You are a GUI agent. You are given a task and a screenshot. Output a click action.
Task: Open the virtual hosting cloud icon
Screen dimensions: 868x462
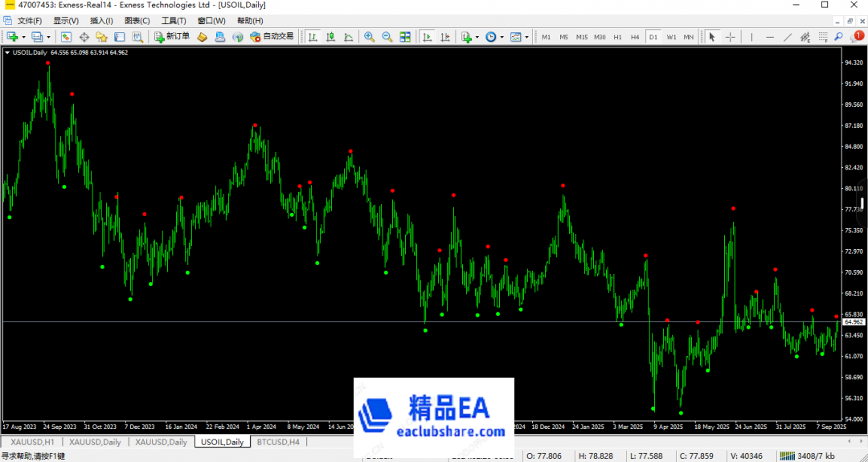pyautogui.click(x=219, y=37)
